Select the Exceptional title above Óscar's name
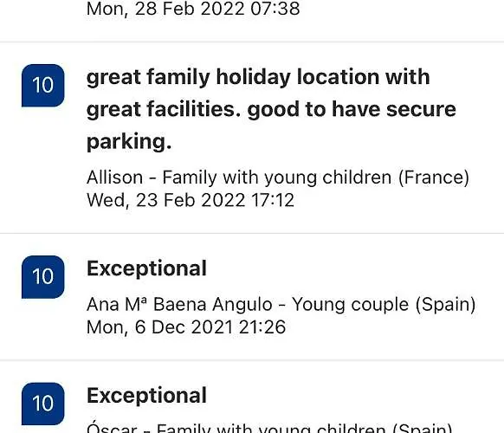 (146, 396)
